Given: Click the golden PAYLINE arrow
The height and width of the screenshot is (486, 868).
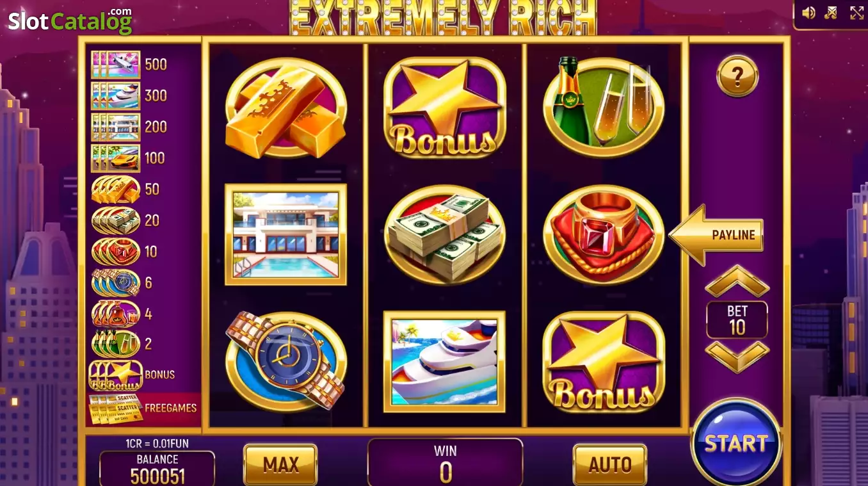Looking at the screenshot, I should click(x=716, y=235).
